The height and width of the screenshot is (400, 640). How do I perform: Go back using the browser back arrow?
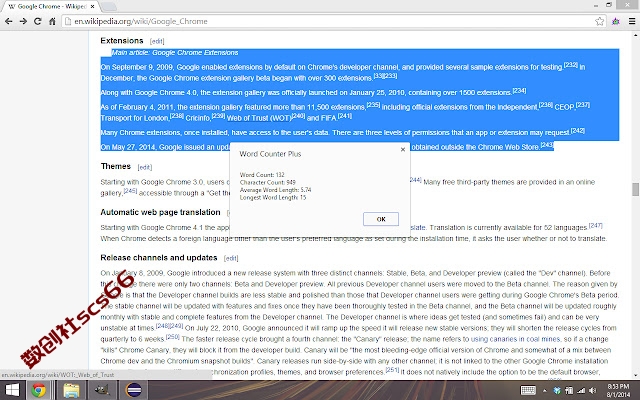(x=9, y=21)
